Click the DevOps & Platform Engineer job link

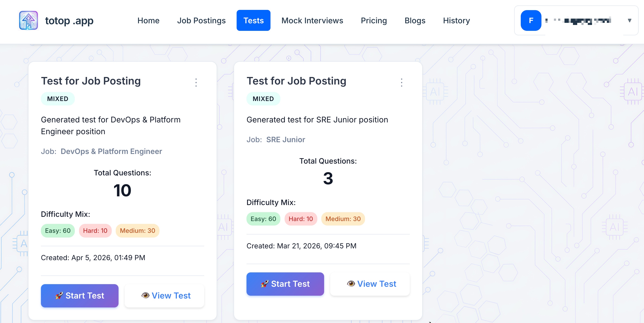tap(111, 151)
